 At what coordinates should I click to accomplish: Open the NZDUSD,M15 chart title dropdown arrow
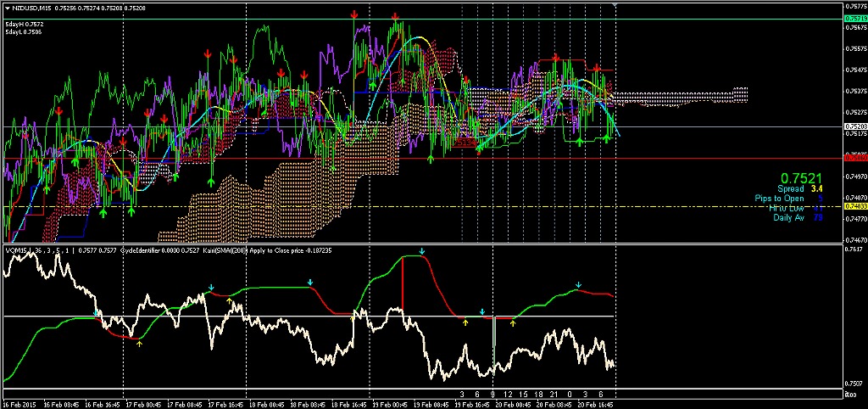[8, 8]
